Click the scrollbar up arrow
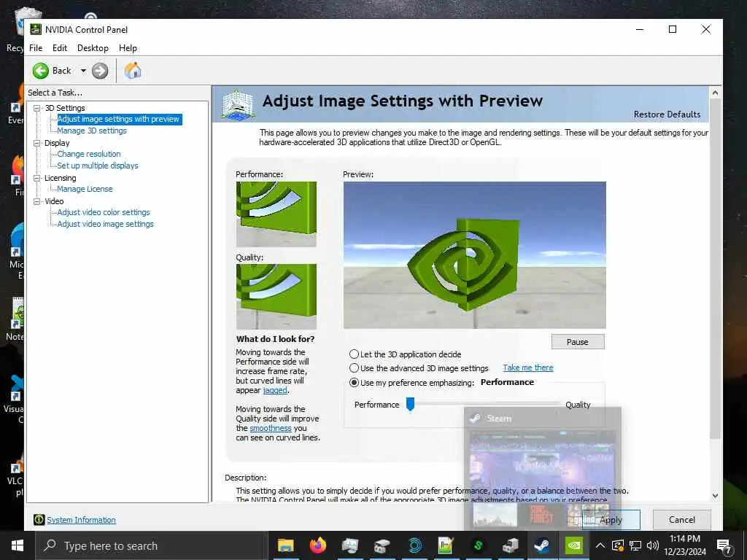 715,93
